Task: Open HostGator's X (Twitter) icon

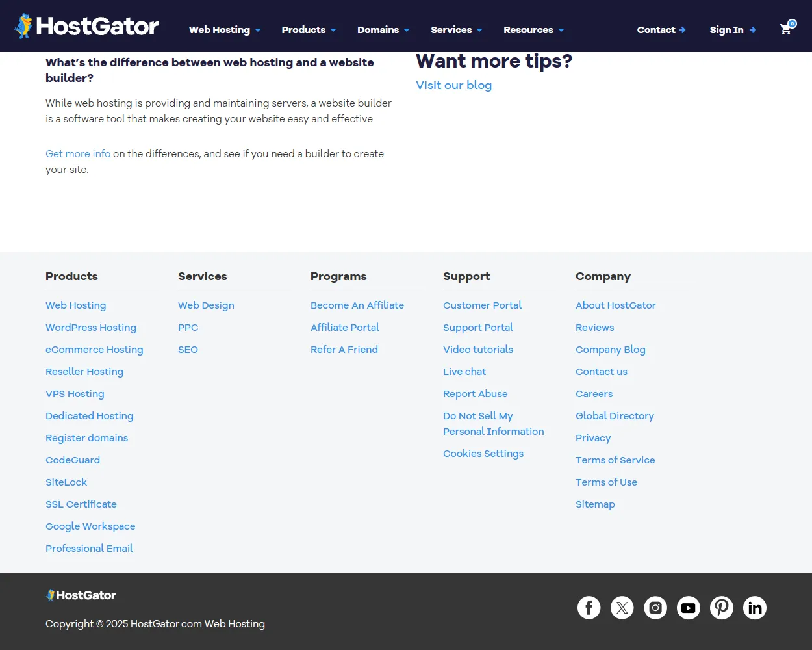Action: coord(622,608)
